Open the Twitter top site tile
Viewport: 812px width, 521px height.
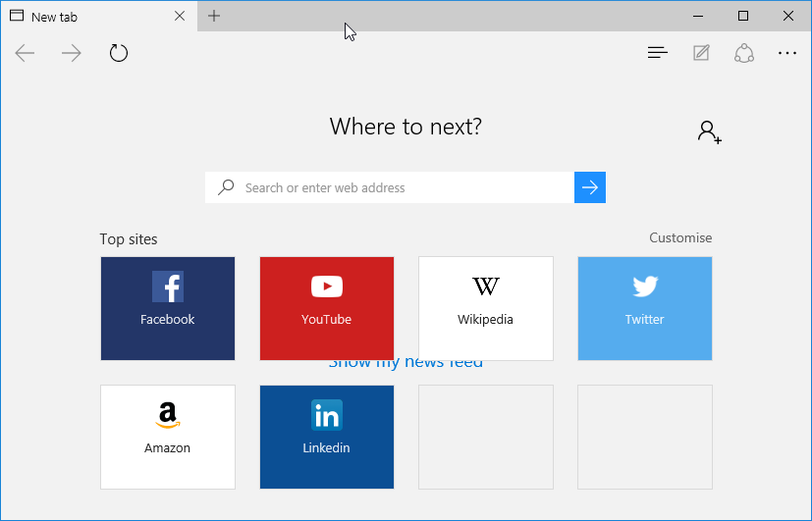pyautogui.click(x=645, y=308)
